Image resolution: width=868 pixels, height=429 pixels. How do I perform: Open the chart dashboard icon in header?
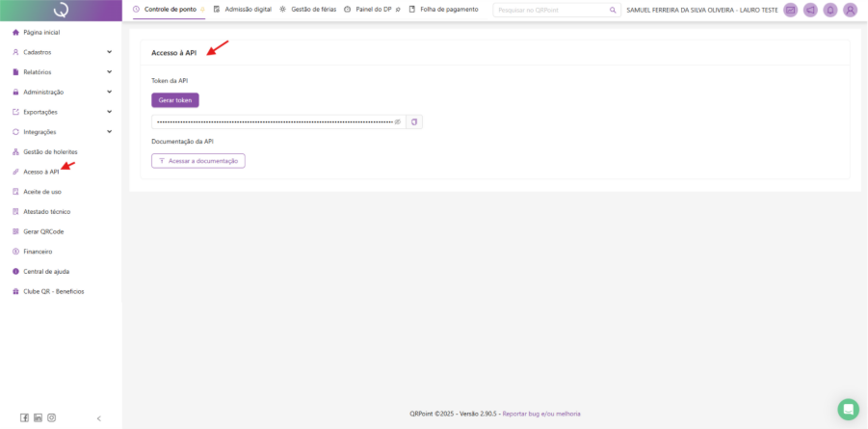[790, 10]
